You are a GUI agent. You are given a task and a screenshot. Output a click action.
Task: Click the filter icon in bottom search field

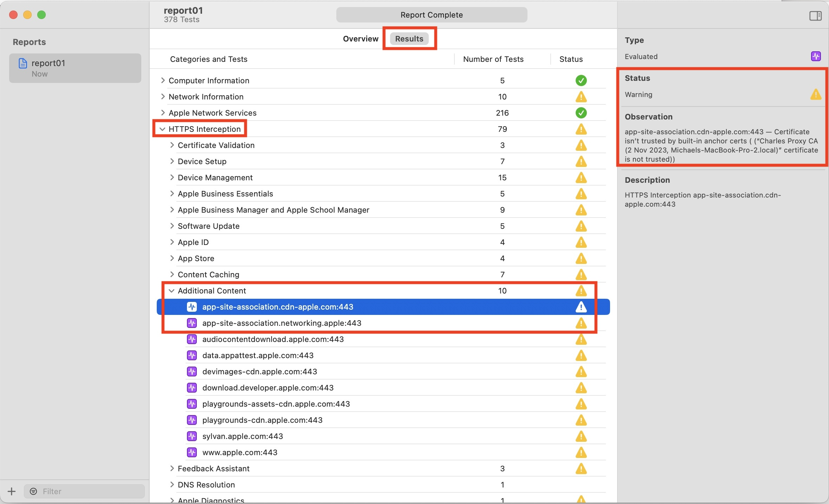pos(33,491)
